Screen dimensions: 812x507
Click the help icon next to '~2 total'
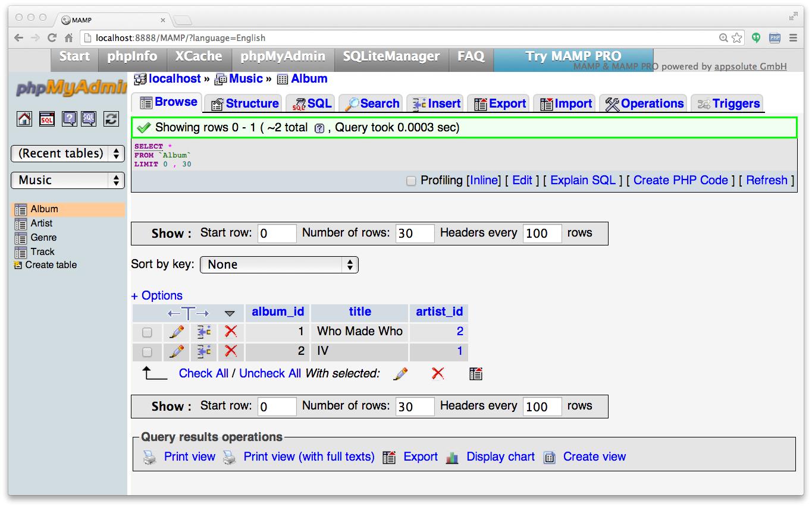[319, 128]
